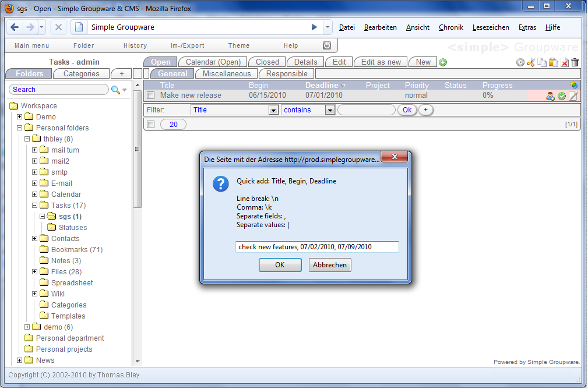
Task: Click the Edit as new button
Action: 381,62
